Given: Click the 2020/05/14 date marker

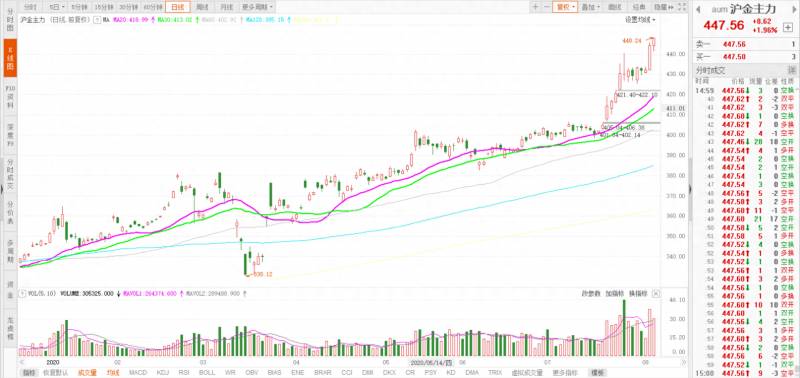Looking at the screenshot, I should (x=432, y=362).
